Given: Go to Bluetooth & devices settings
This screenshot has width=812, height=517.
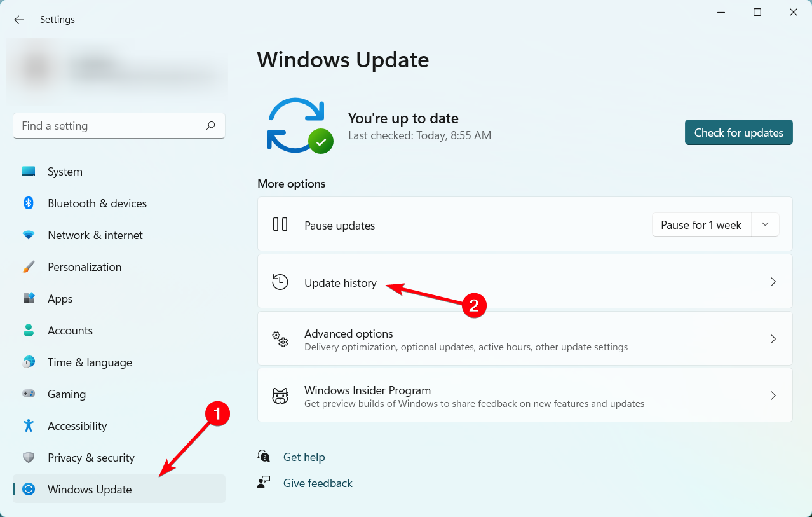Looking at the screenshot, I should coord(119,203).
